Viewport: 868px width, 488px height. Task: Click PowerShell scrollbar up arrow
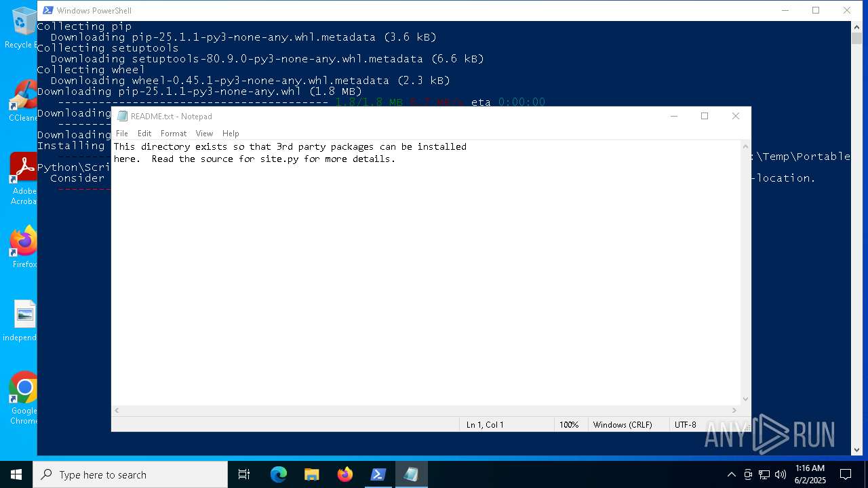[857, 26]
